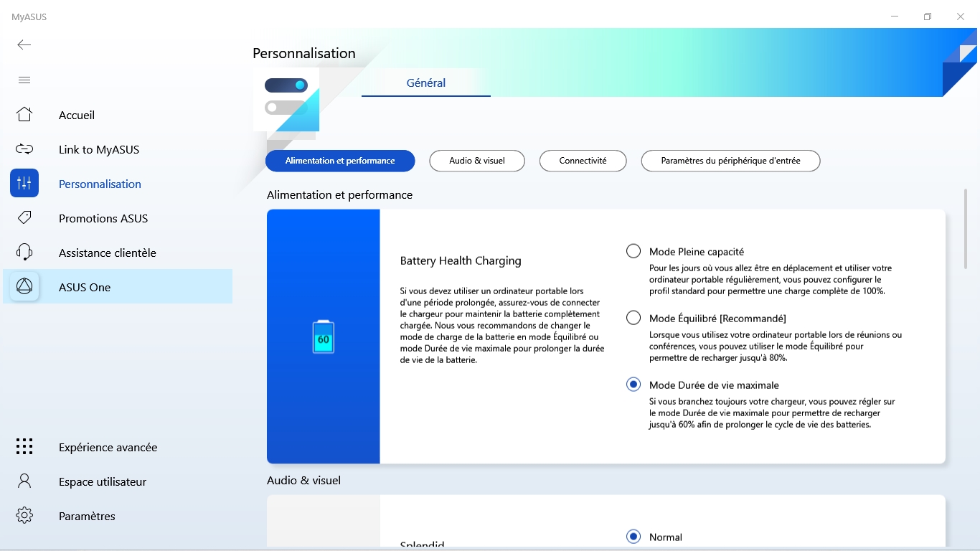
Task: Click the Connectivité pill button
Action: pyautogui.click(x=583, y=161)
